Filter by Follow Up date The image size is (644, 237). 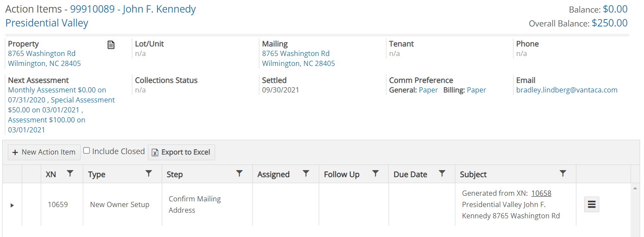click(376, 174)
